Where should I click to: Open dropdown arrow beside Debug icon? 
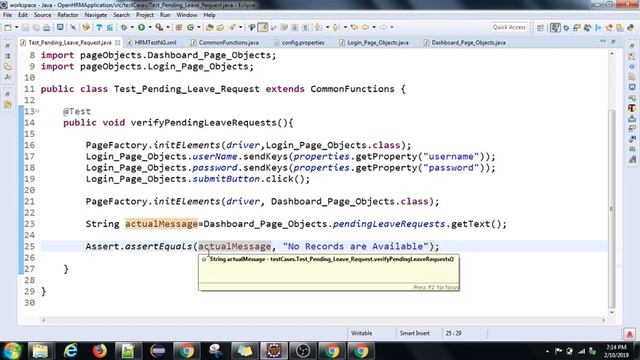tap(132, 27)
